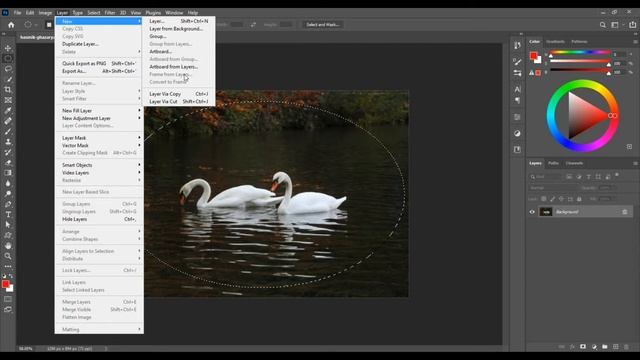The width and height of the screenshot is (640, 360).
Task: Toggle type layer filter icon
Action: [589, 177]
